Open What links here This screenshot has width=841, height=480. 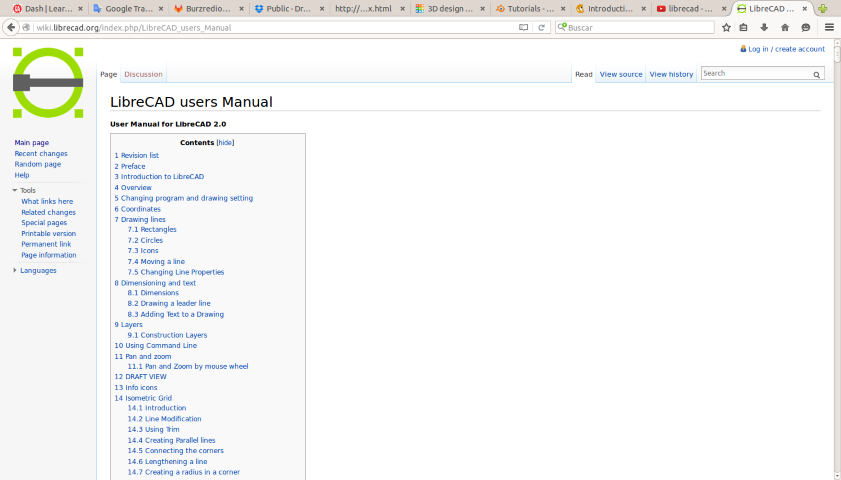tap(47, 202)
